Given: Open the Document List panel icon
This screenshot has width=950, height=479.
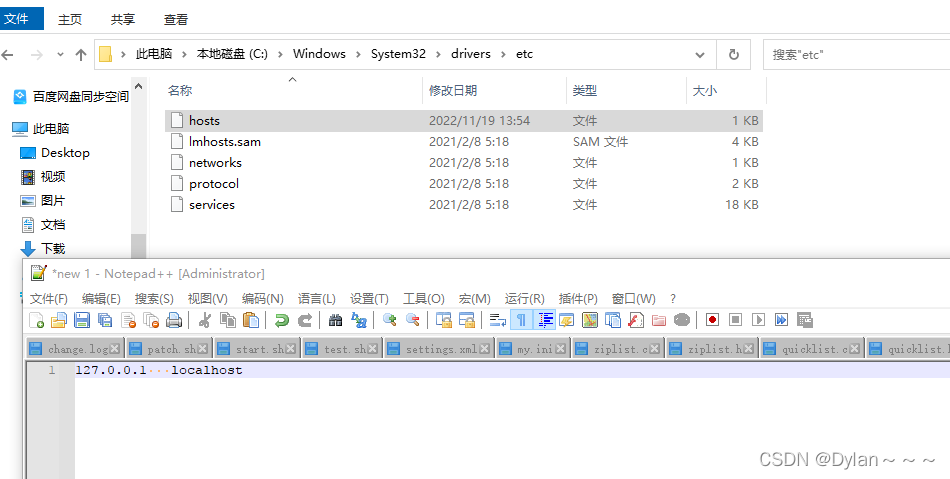Looking at the screenshot, I should [x=613, y=320].
